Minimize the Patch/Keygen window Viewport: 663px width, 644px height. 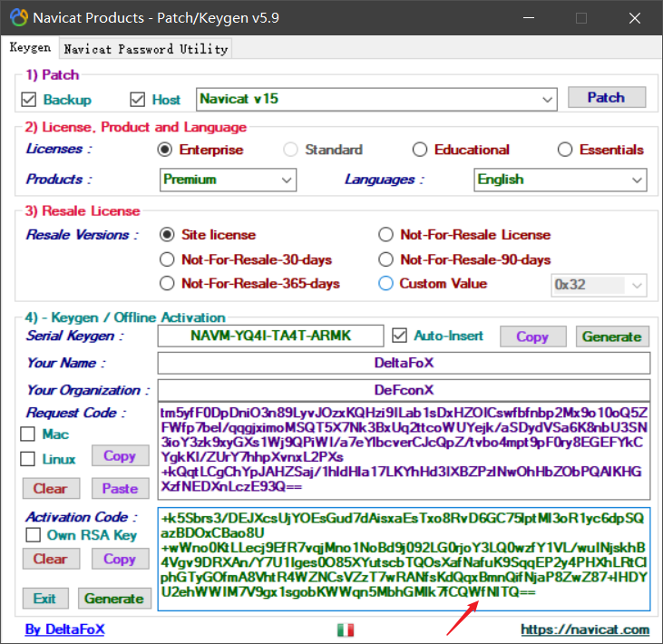(x=529, y=18)
